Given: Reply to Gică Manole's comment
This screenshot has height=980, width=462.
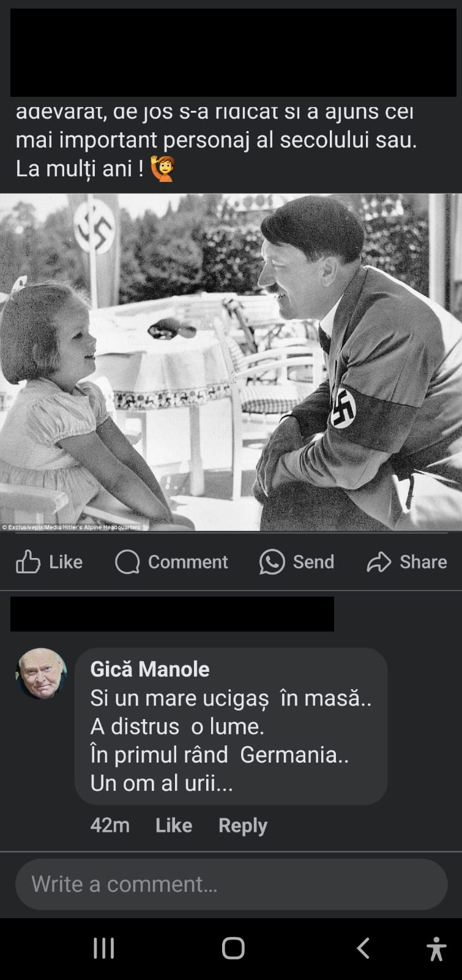Looking at the screenshot, I should click(x=243, y=826).
